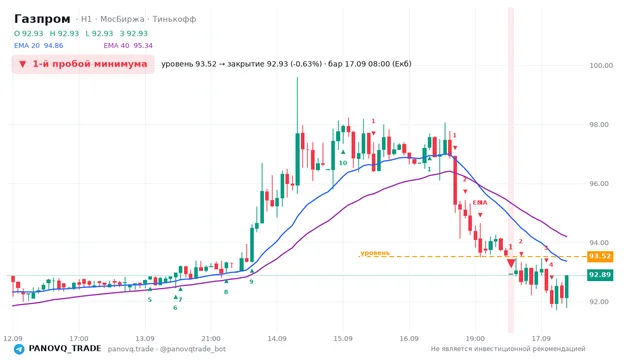Screen dimensions: 640x360
Task: Click the '98.00' price axis label
Action: pos(599,124)
